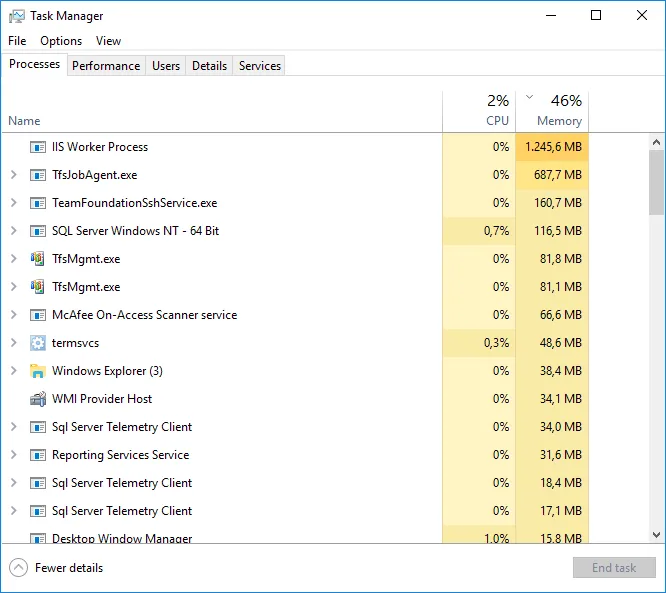Select the IIS Worker Process row name
Screen dimensions: 666x593
tap(100, 147)
